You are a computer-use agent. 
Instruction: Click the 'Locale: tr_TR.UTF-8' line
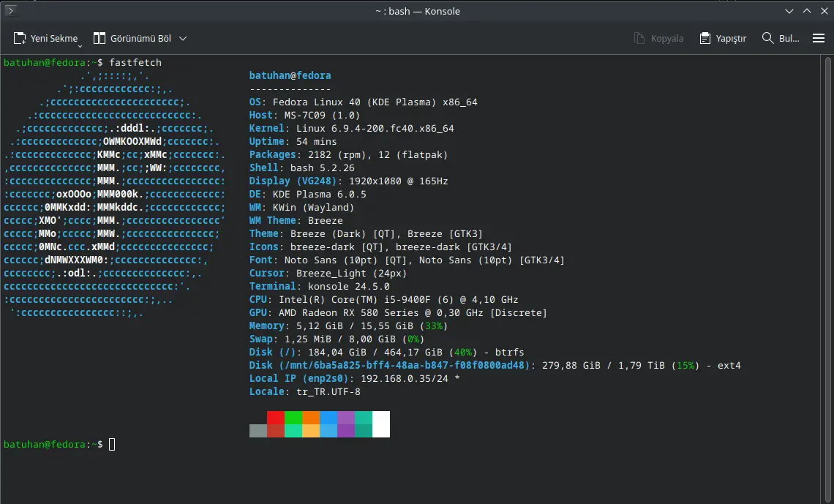[x=305, y=392]
